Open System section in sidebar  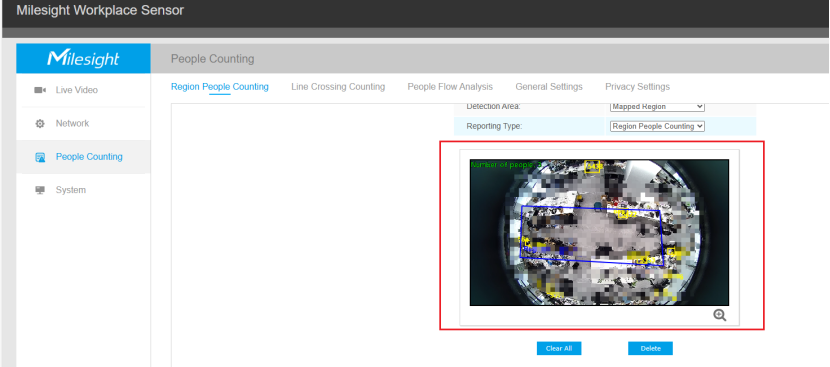[x=83, y=190]
